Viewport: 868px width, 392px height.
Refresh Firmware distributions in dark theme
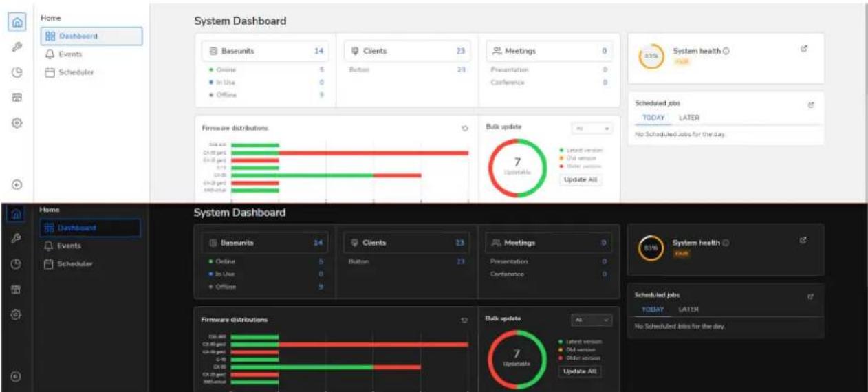coord(464,320)
